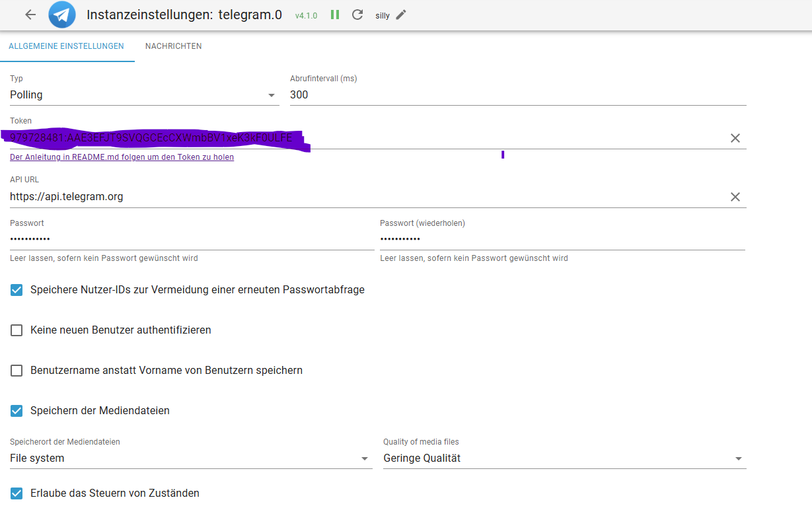Restart the instance with the reload icon
Image resolution: width=812 pixels, height=508 pixels.
(357, 15)
